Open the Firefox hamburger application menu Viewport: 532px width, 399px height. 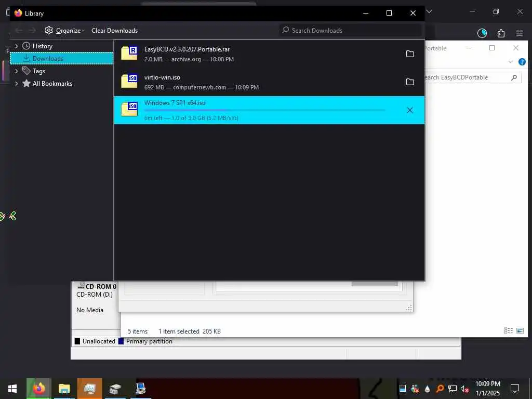[520, 33]
